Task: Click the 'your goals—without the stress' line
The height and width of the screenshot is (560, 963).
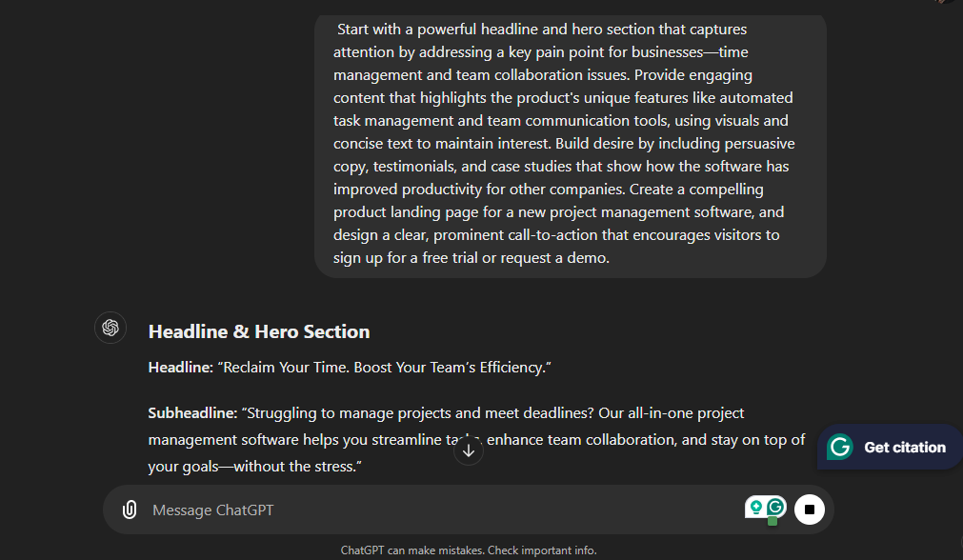Action: pos(255,467)
